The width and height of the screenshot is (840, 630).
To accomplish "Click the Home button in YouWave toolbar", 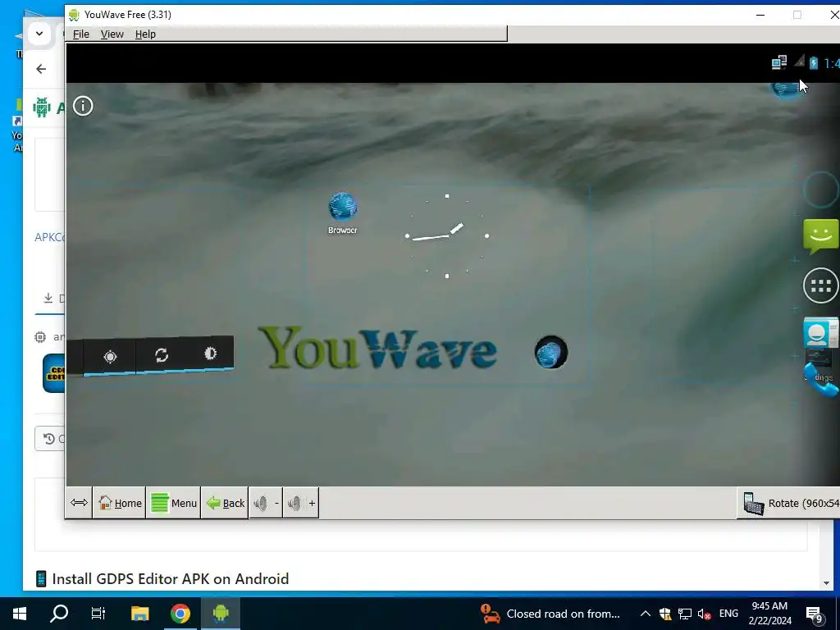I will (120, 503).
